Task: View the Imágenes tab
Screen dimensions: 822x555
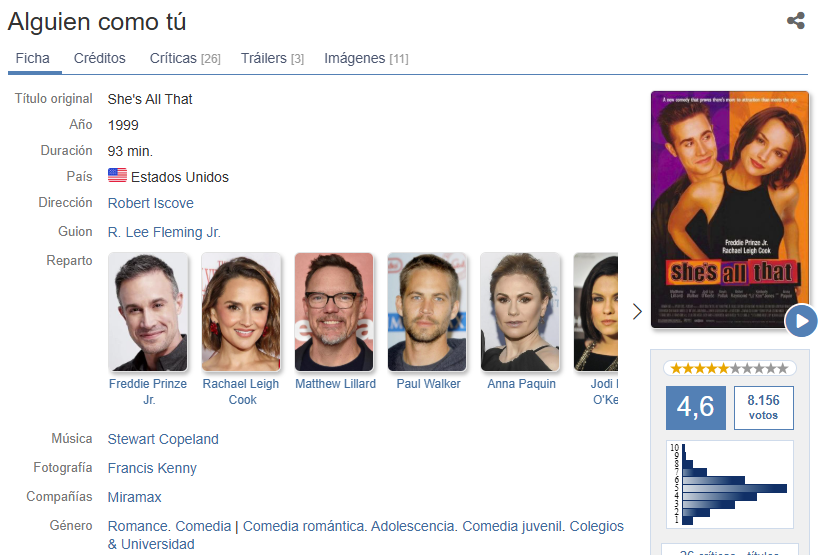Action: (x=366, y=58)
